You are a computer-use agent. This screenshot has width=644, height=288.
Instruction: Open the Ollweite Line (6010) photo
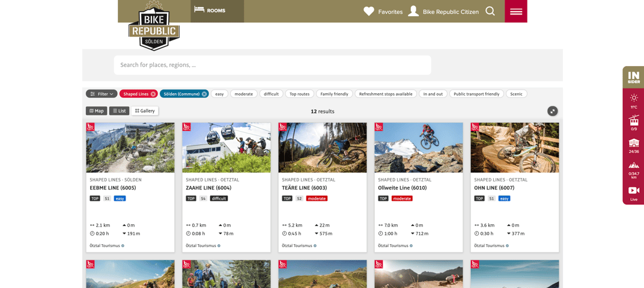tap(419, 147)
